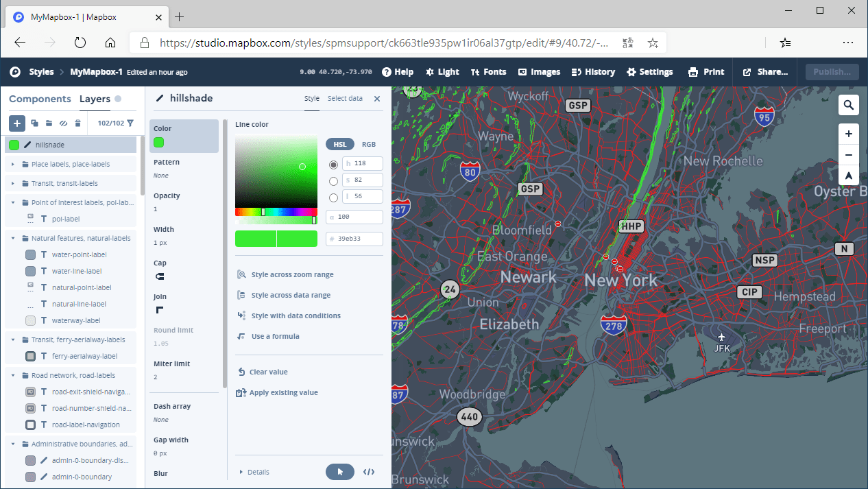Zoom out on the map
This screenshot has height=489, width=868.
click(x=849, y=155)
